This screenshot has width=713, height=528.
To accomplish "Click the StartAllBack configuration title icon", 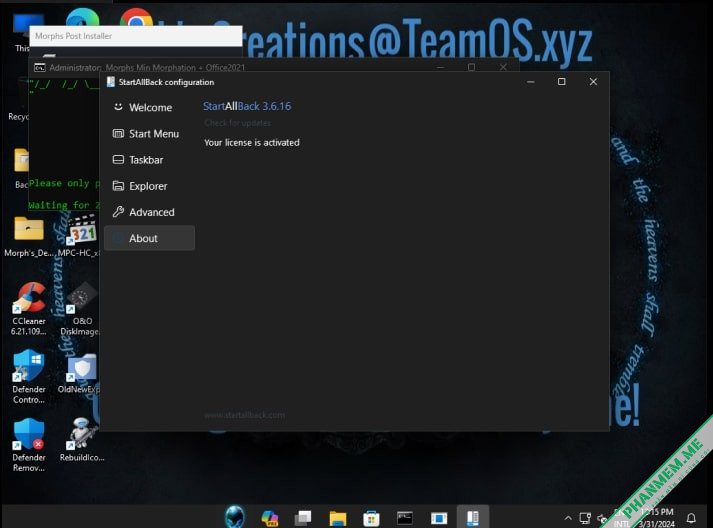I will [x=110, y=82].
